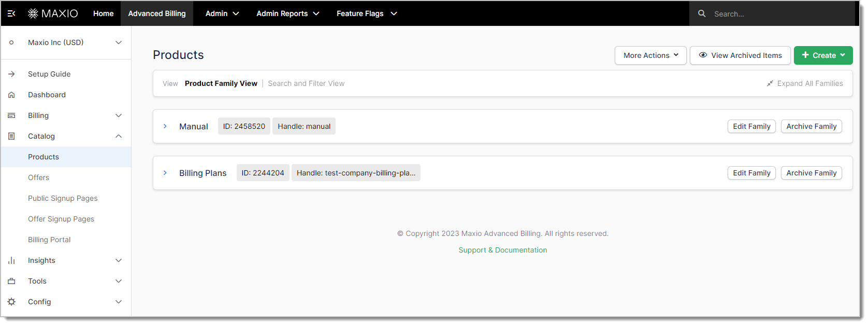Click the search magnifier icon
The width and height of the screenshot is (868, 325).
click(702, 13)
